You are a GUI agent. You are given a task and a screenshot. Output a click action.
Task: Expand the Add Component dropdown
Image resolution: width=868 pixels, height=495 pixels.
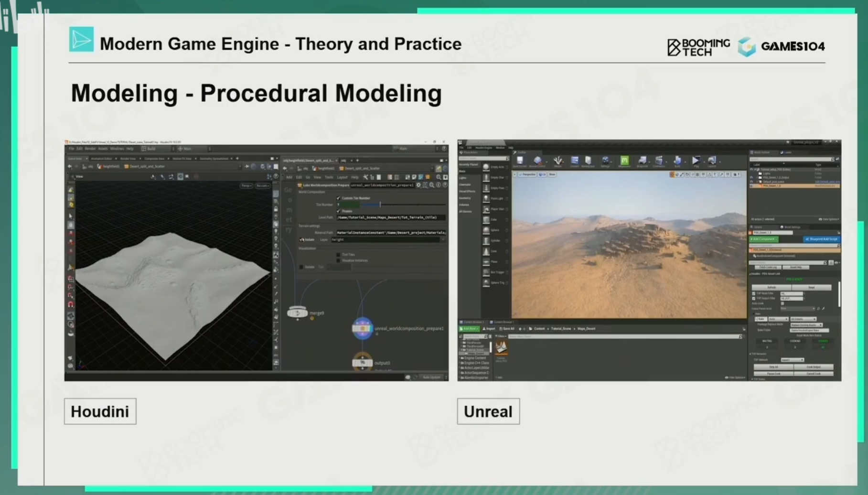[763, 239]
